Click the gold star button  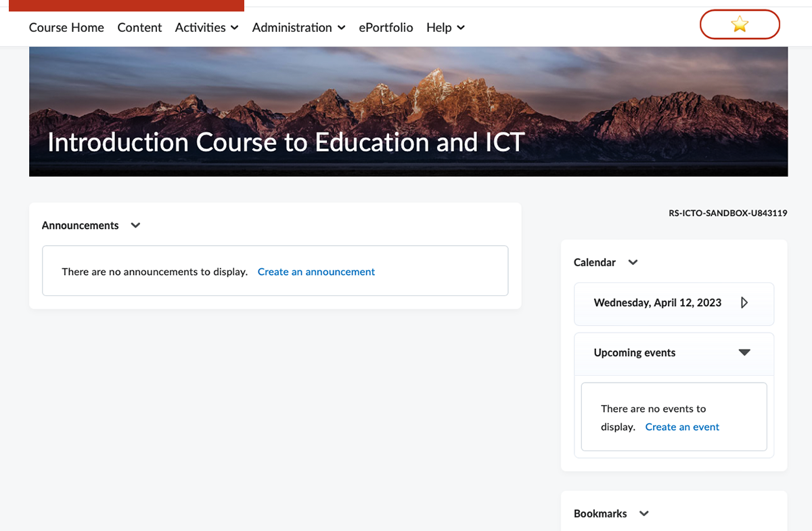click(x=740, y=25)
